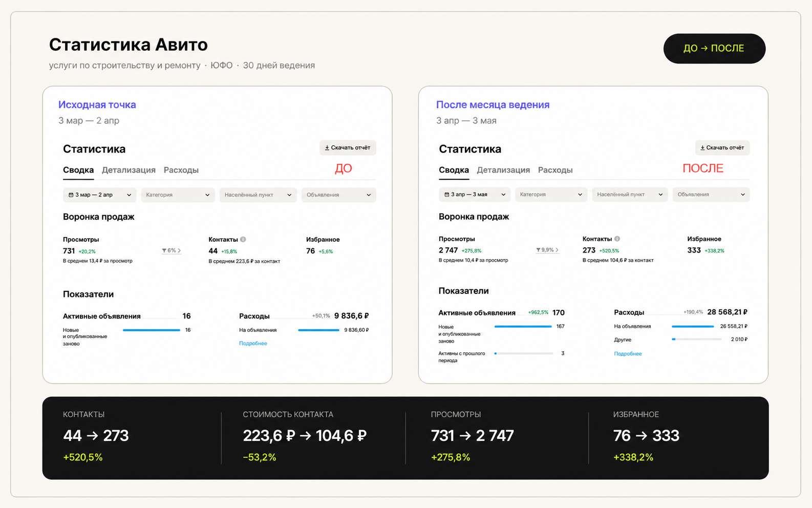
Task: Select Сводка tab in the right panel
Action: pos(454,170)
